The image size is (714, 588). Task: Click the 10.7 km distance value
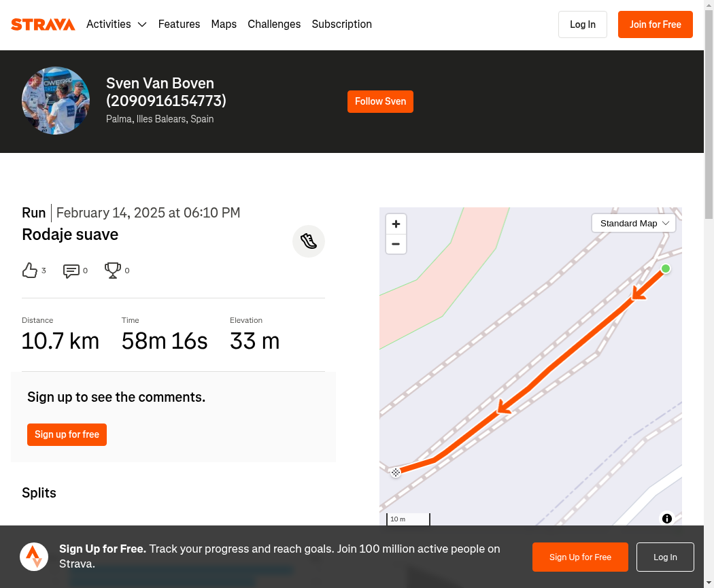[x=61, y=341]
